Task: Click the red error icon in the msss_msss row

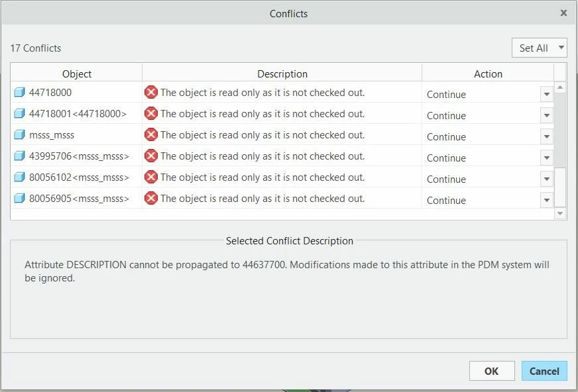Action: [x=150, y=134]
